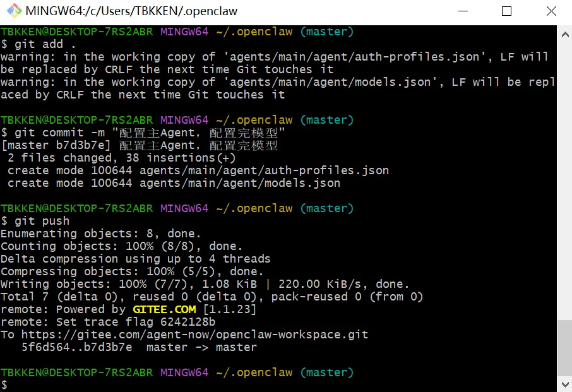572x392 pixels.
Task: Click 'Enumerating objects: 8, done.' line
Action: click(100, 234)
